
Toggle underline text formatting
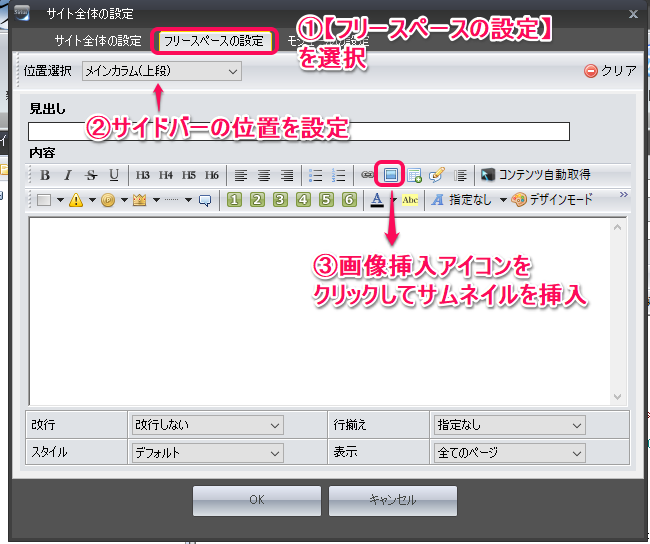(114, 175)
